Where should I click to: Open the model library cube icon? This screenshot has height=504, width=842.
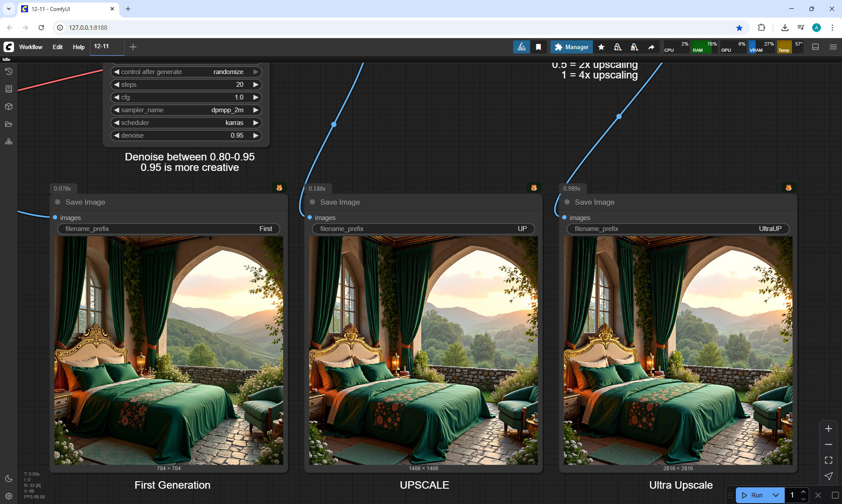[9, 106]
